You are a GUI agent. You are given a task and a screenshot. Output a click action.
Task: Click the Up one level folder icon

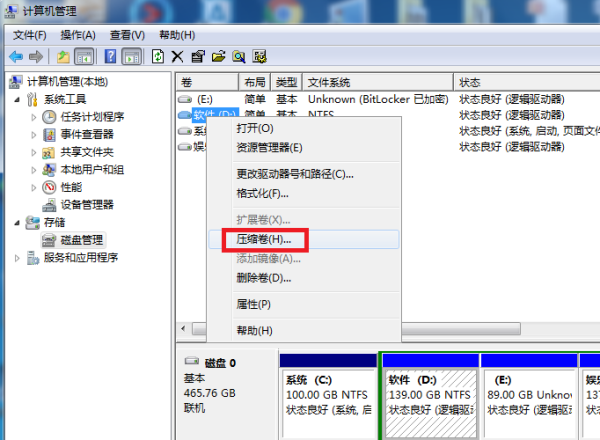63,57
